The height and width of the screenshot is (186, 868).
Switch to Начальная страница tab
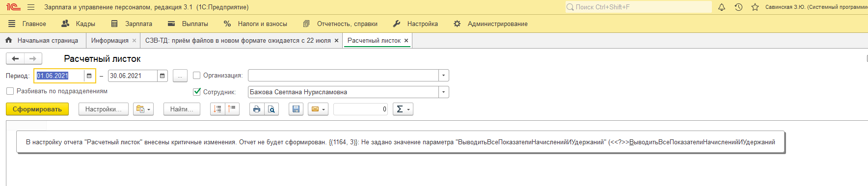click(x=42, y=41)
